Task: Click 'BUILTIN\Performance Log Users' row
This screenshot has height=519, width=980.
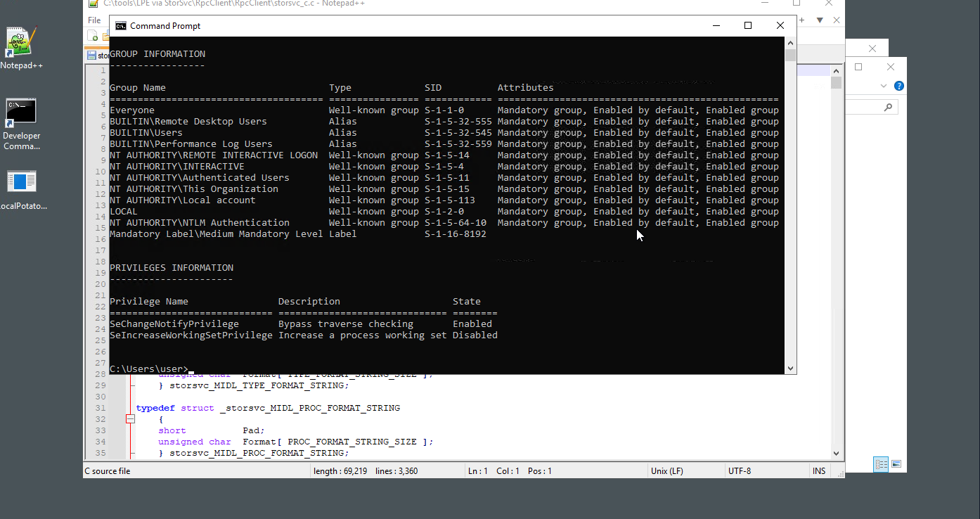Action: click(444, 144)
